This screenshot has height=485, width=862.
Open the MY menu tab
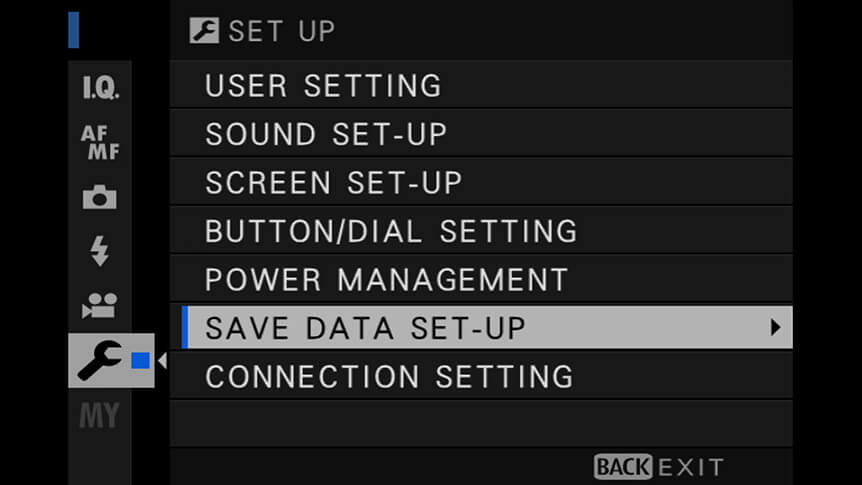point(100,415)
